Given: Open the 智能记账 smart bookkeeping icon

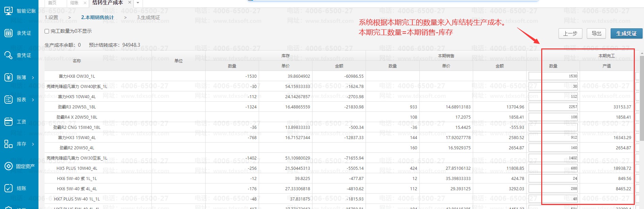Looking at the screenshot, I should pos(9,11).
